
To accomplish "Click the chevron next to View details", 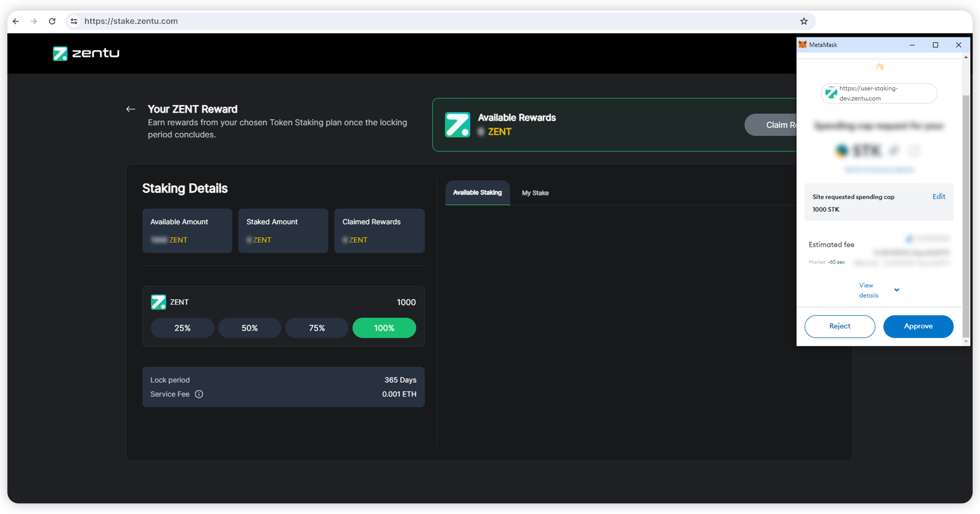I will pos(897,290).
